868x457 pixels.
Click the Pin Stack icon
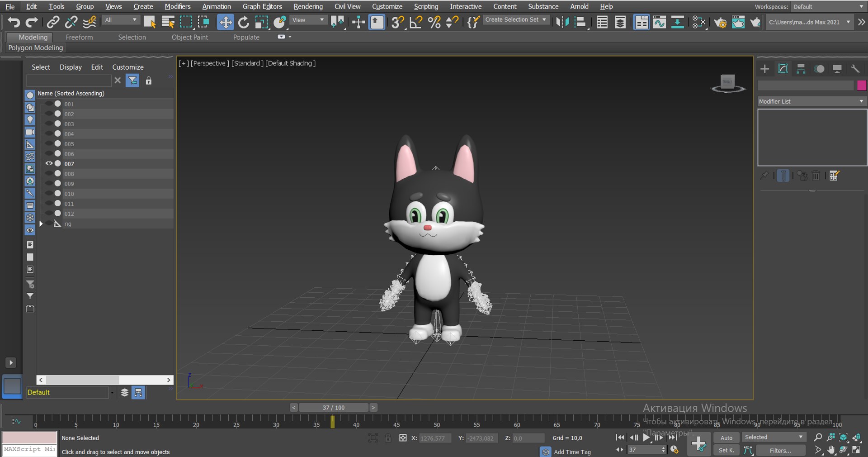(764, 176)
